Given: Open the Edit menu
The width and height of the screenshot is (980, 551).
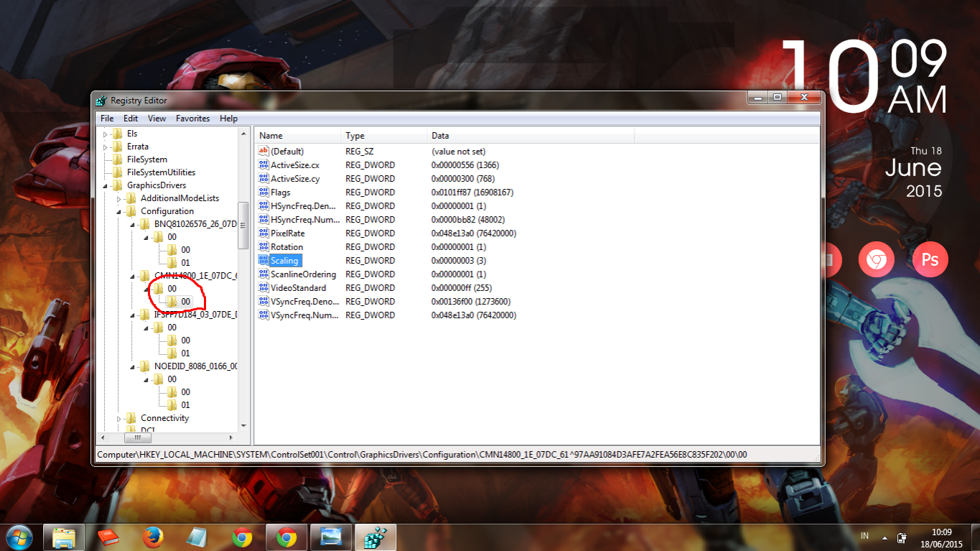Looking at the screenshot, I should tap(131, 119).
